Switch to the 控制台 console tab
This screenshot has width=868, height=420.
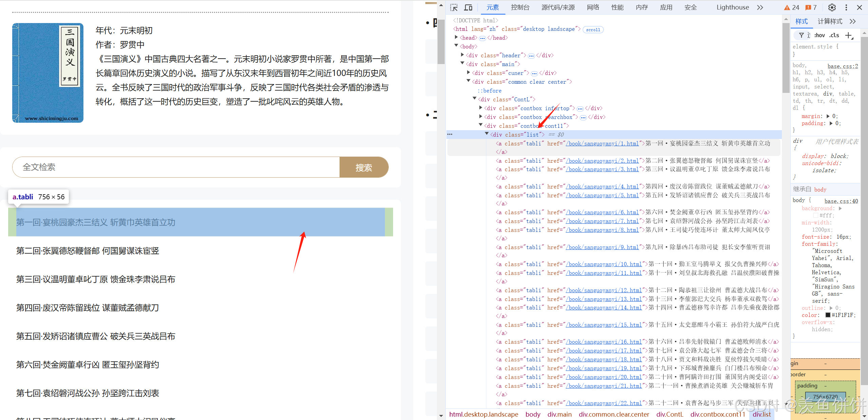520,7
